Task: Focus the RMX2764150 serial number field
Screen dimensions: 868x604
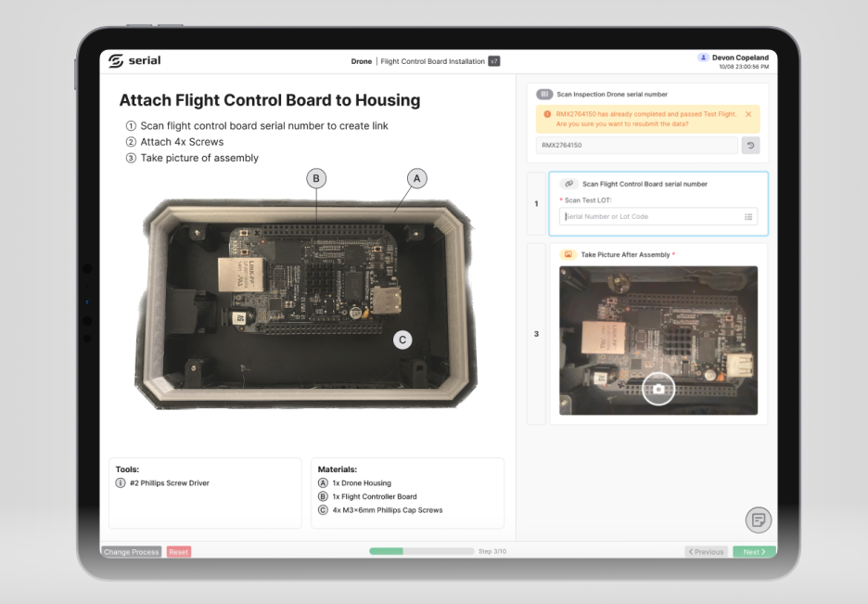Action: [636, 145]
